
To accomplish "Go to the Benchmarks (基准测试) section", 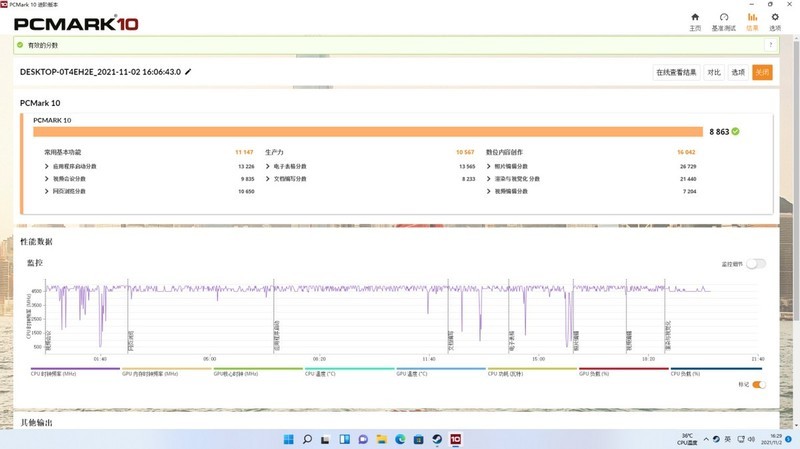I will 723,21.
